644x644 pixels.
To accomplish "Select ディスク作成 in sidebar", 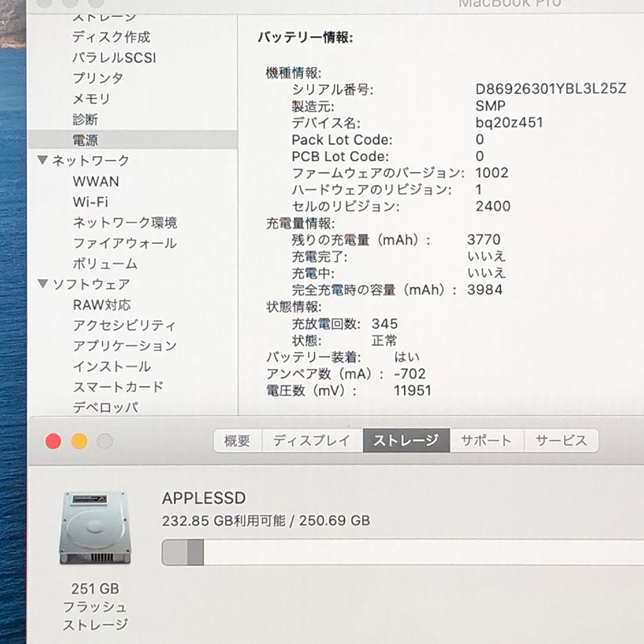I will point(111,37).
